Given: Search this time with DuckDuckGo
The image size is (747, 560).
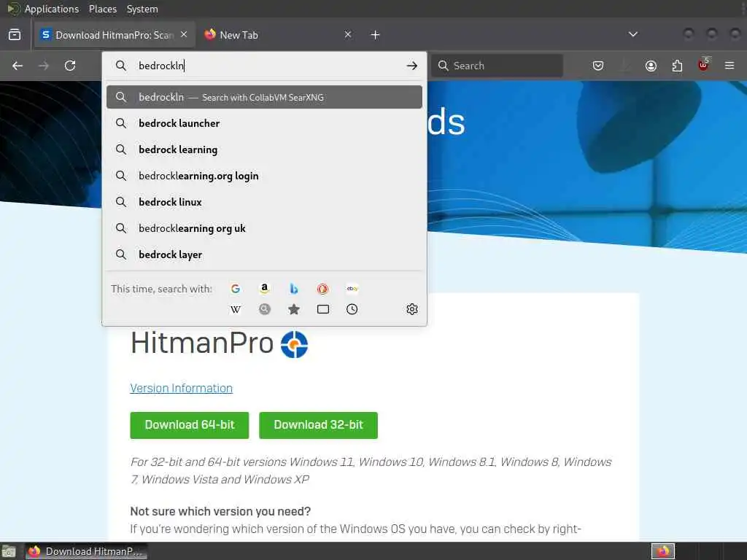Looking at the screenshot, I should [322, 289].
